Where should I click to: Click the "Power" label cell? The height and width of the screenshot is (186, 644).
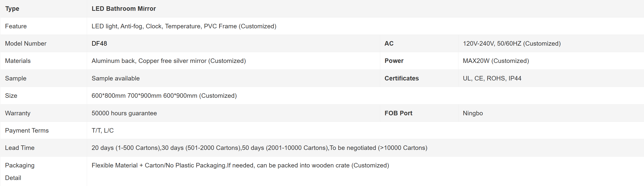[394, 61]
